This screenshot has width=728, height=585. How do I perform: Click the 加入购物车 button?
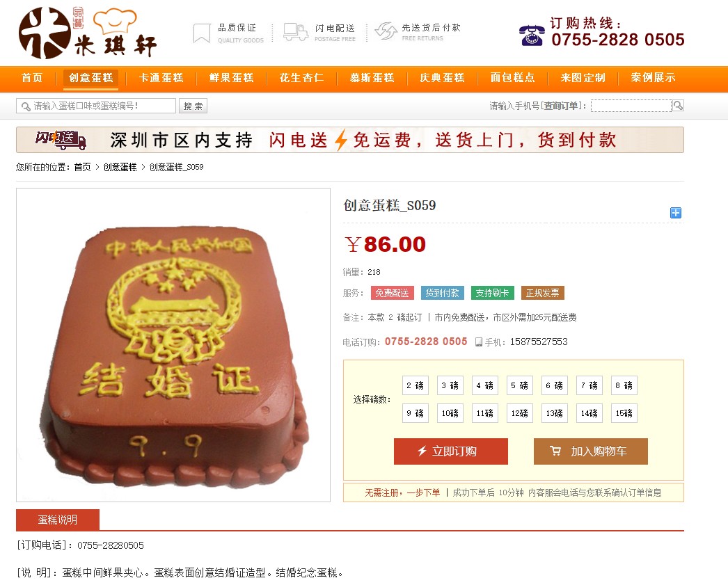tap(591, 451)
